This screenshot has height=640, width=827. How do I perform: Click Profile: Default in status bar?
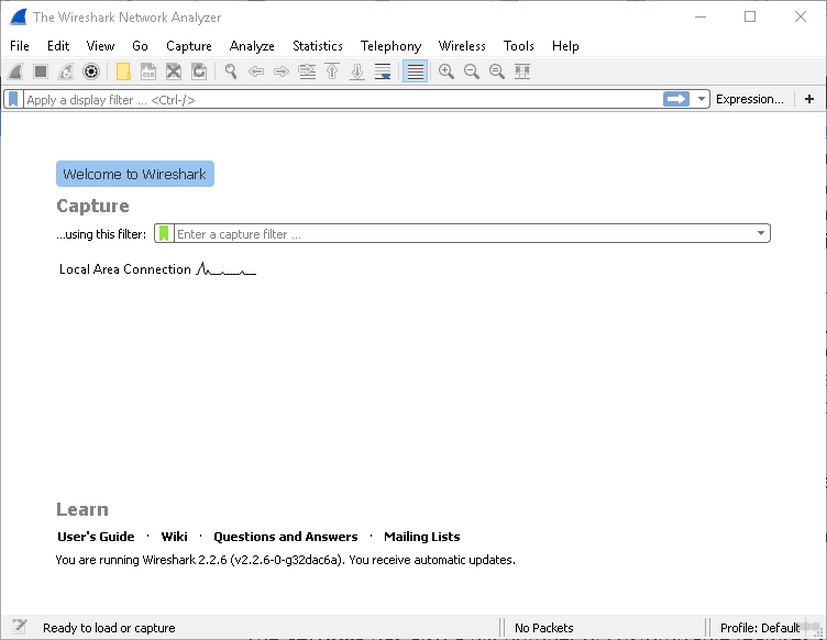tap(759, 628)
